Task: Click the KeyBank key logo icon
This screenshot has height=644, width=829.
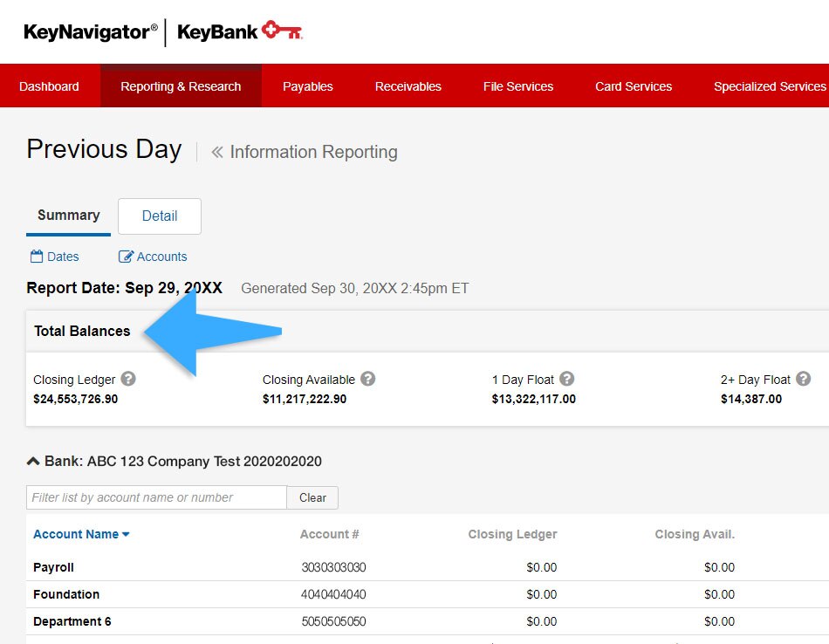Action: (x=282, y=32)
